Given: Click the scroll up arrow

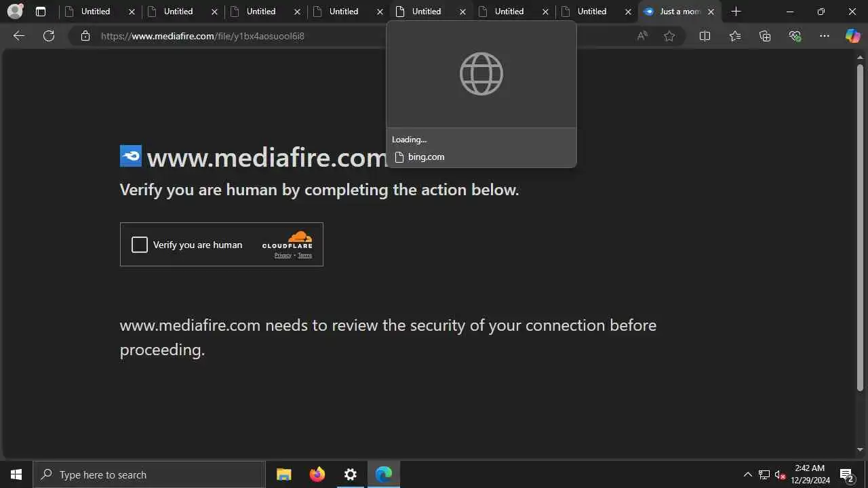Looking at the screenshot, I should point(860,58).
